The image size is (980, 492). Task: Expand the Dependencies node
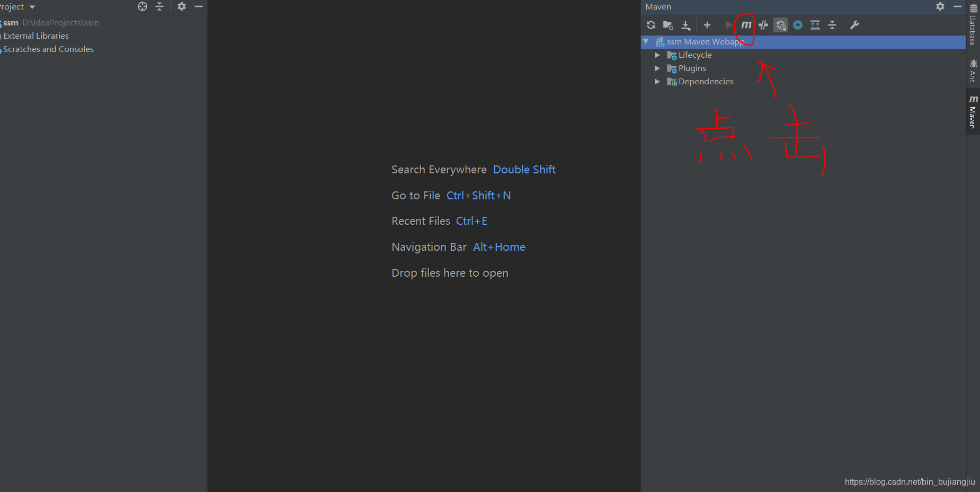click(657, 82)
